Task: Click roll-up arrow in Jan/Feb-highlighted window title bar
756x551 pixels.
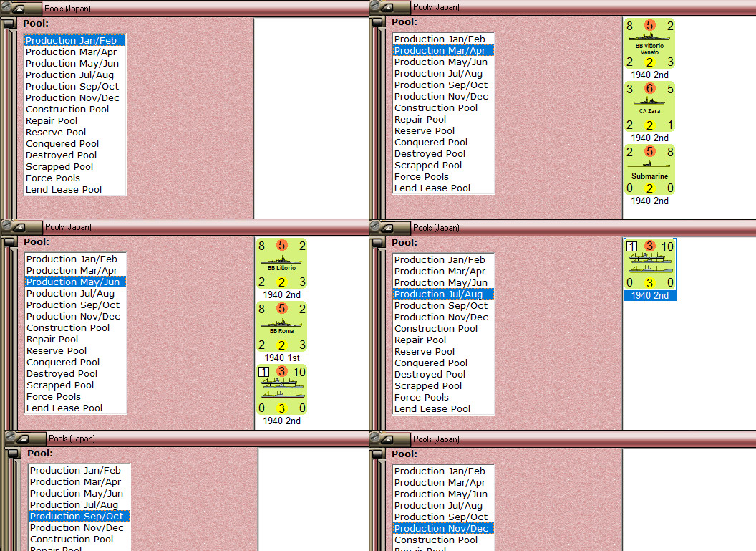Action: [x=19, y=9]
